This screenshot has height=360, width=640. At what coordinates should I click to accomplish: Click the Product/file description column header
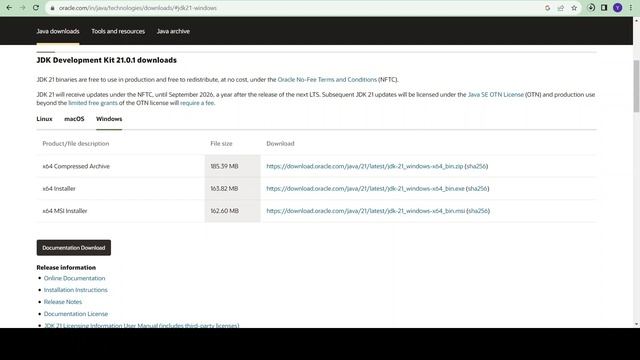click(76, 144)
